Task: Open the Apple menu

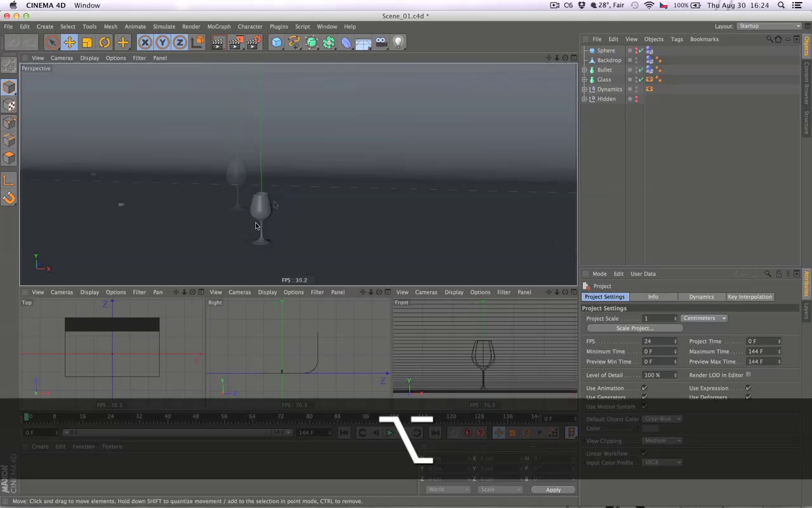Action: [x=13, y=5]
